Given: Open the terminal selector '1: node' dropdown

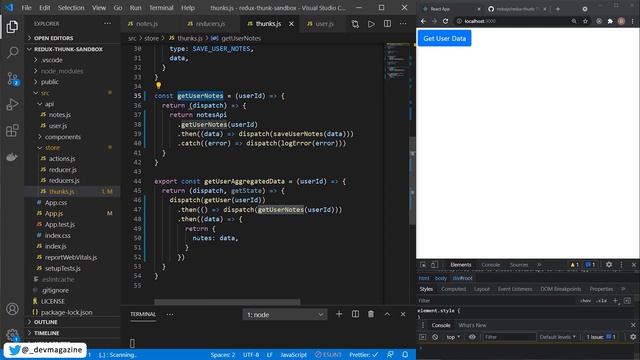Looking at the screenshot, I should (x=285, y=315).
